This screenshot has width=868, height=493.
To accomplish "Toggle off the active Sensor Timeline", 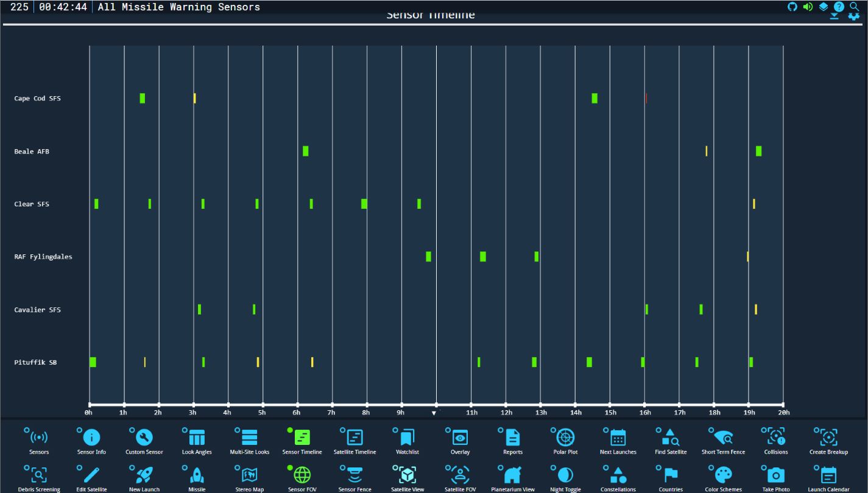I will (302, 437).
